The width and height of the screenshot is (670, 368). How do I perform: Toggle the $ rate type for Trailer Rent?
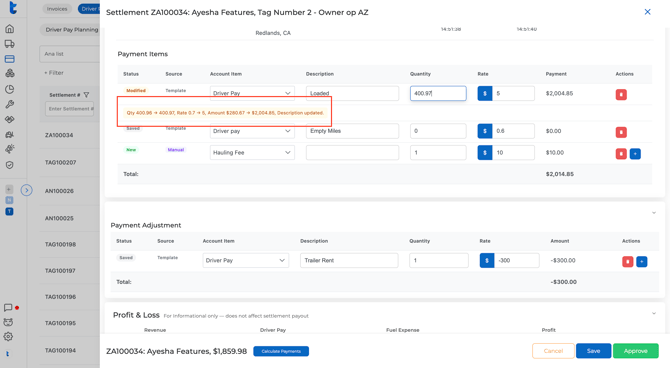coord(487,260)
